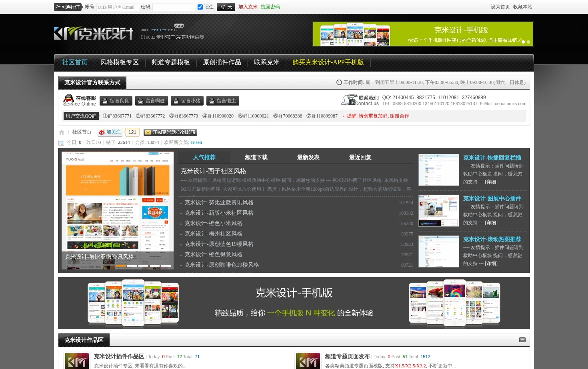This screenshot has height=369, width=588.
Task: Open 风格模板专区 in navigation
Action: pos(120,62)
